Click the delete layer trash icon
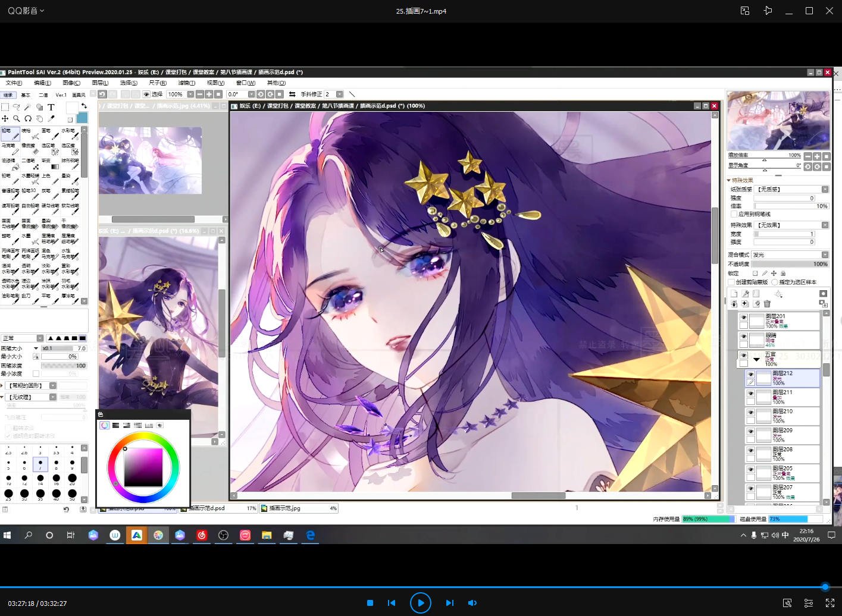This screenshot has height=616, width=842. pyautogui.click(x=767, y=304)
